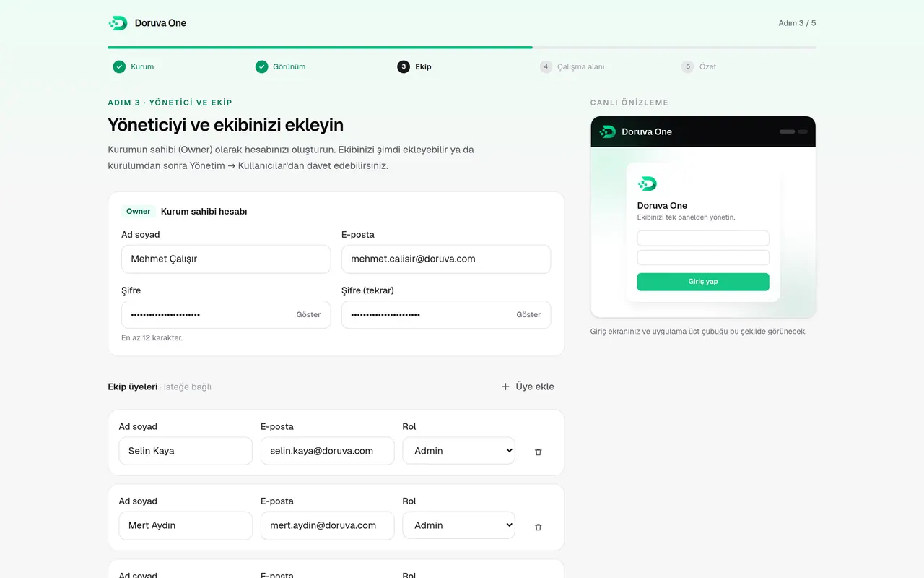Show the Şifre (tekrar) password contents
The height and width of the screenshot is (578, 924).
coord(528,315)
